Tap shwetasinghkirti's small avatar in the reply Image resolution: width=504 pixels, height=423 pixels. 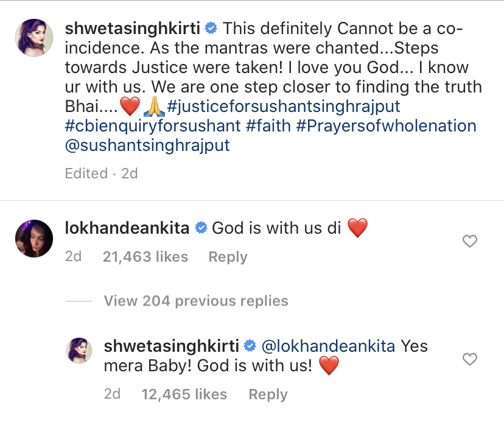tap(79, 351)
